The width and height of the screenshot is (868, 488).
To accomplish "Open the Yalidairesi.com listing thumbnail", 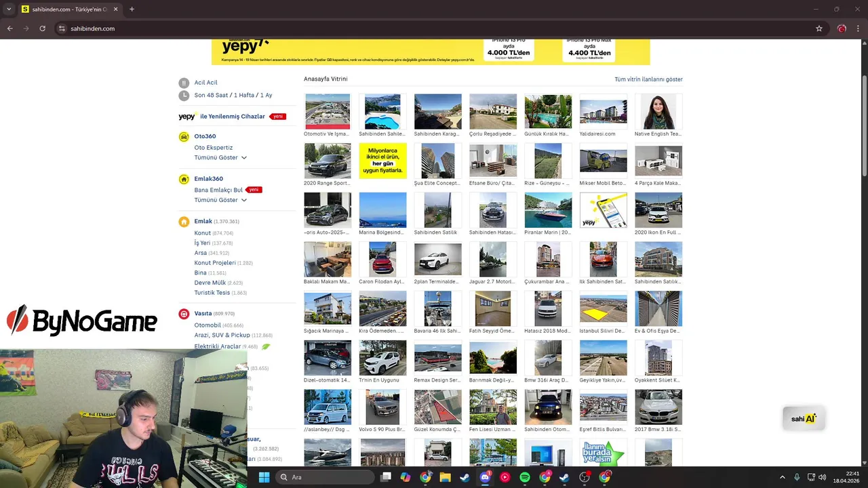I will point(604,111).
